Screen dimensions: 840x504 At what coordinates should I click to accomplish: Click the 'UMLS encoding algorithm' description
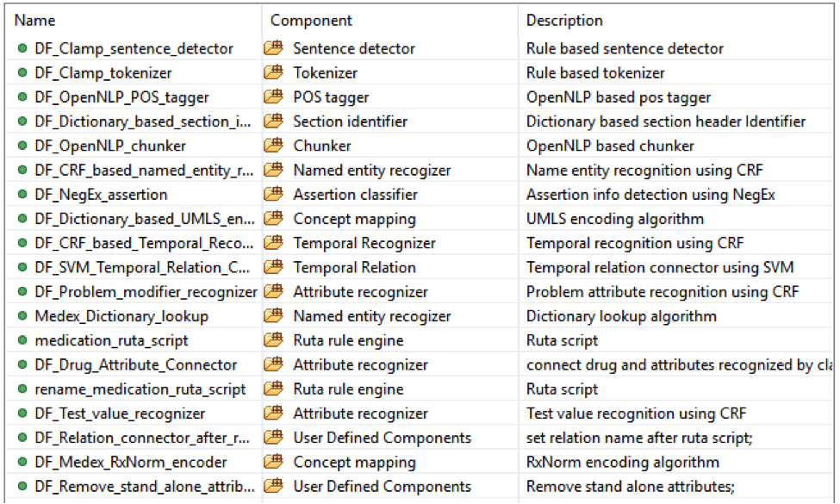(614, 219)
